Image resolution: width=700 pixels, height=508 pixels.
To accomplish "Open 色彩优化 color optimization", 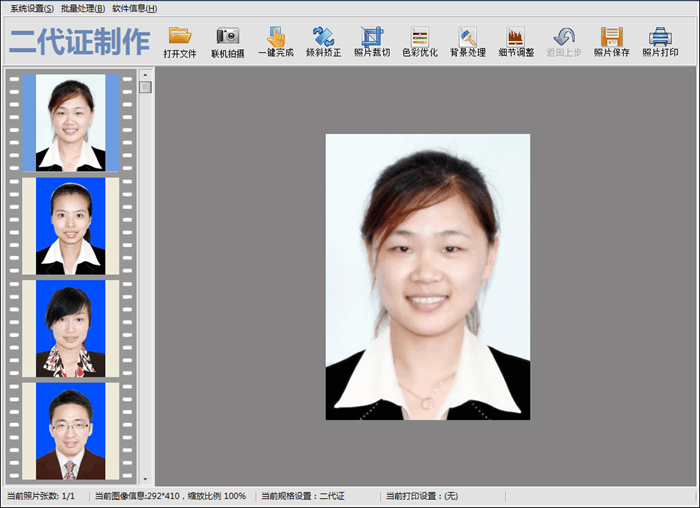I will point(420,38).
